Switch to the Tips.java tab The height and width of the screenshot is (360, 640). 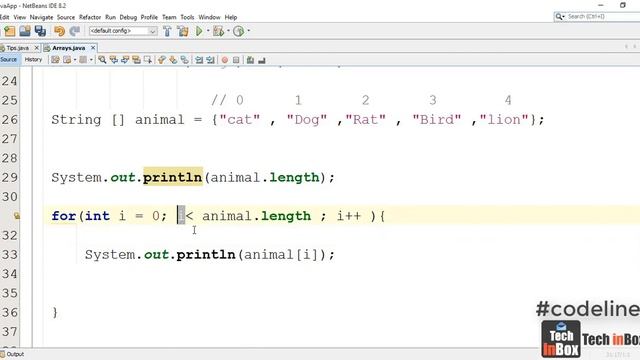18,48
